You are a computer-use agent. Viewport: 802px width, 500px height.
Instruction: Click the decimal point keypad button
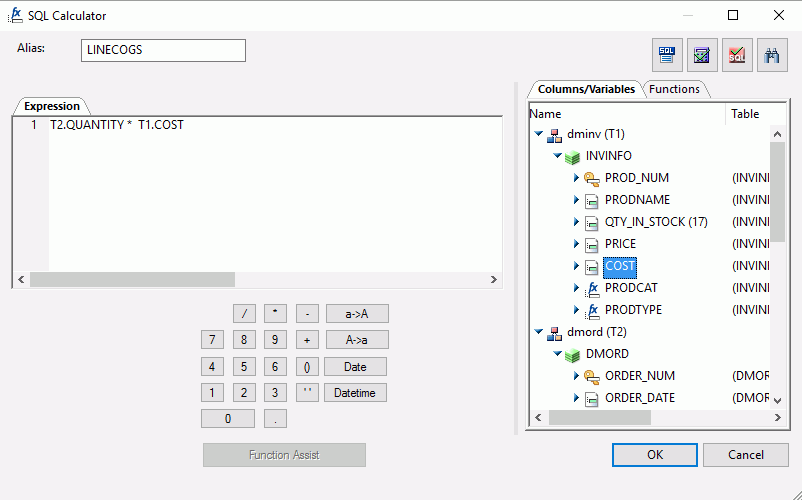275,419
